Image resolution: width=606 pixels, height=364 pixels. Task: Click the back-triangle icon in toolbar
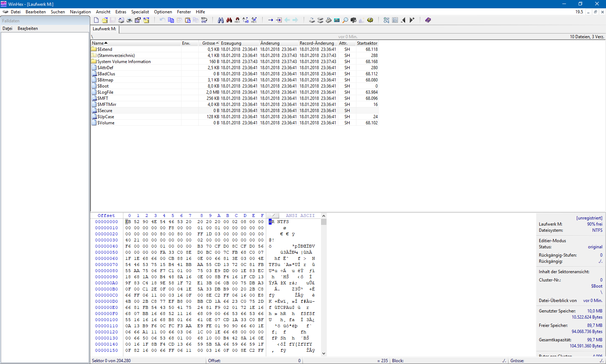click(x=403, y=20)
